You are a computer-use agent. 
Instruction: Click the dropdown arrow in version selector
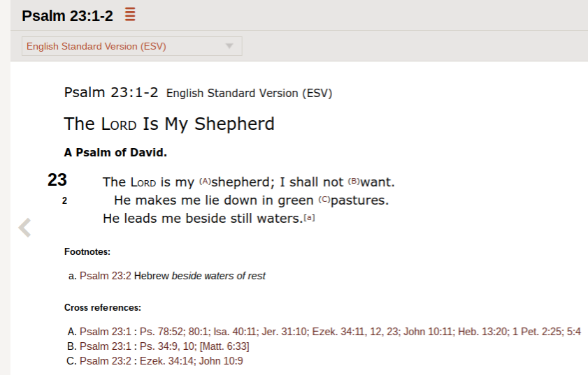pyautogui.click(x=229, y=47)
